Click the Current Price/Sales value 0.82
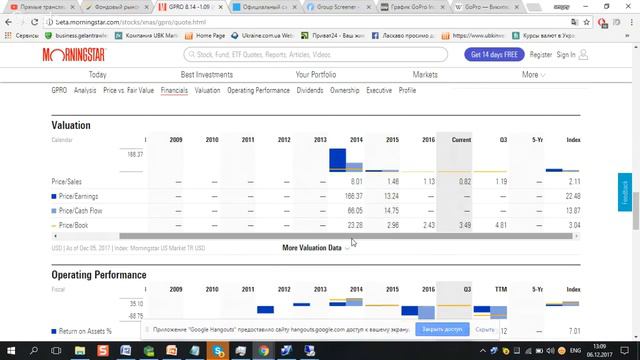Viewport: 640px width, 360px height. pos(465,182)
